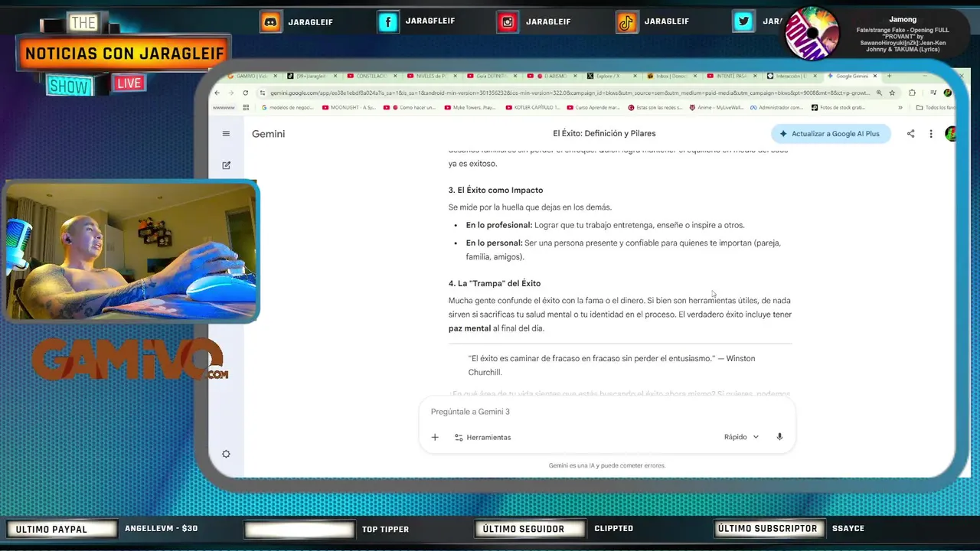Click the Facebook JARAGFLEIF icon in overlay
Screen dimensions: 980x551
(389, 21)
